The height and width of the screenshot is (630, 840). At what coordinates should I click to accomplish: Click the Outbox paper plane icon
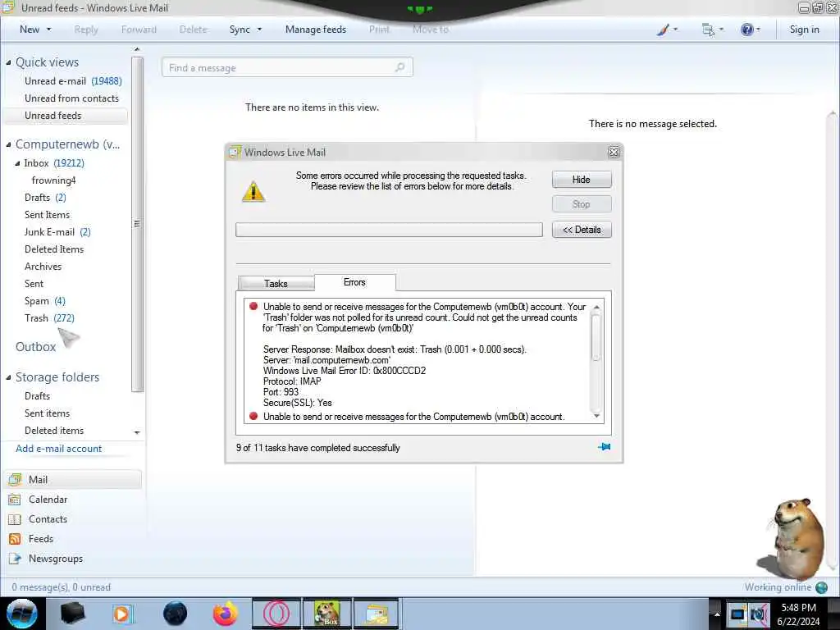pos(69,337)
